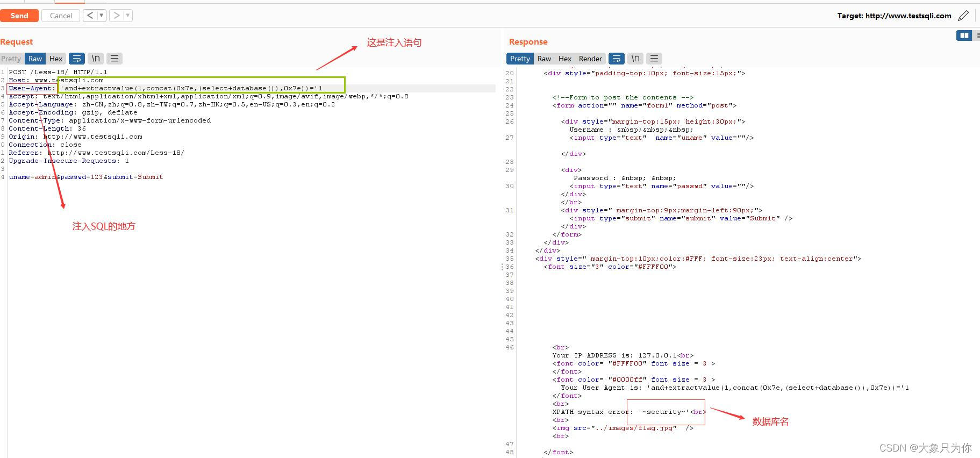This screenshot has width=980, height=458.
Task: Click the orange Send button
Action: pos(19,16)
